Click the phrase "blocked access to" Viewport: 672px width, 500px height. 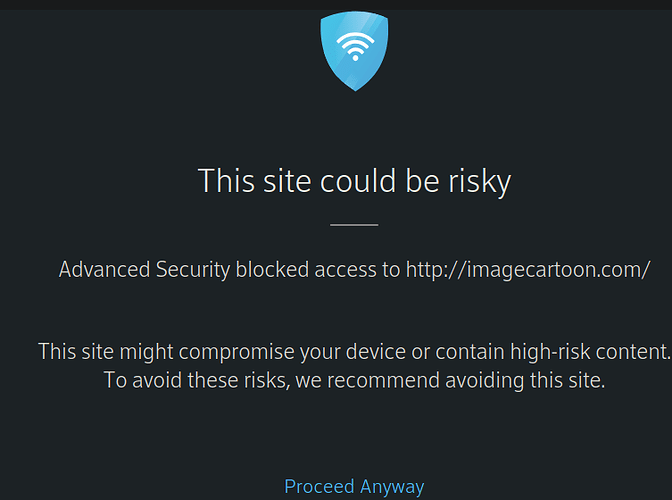tap(318, 269)
